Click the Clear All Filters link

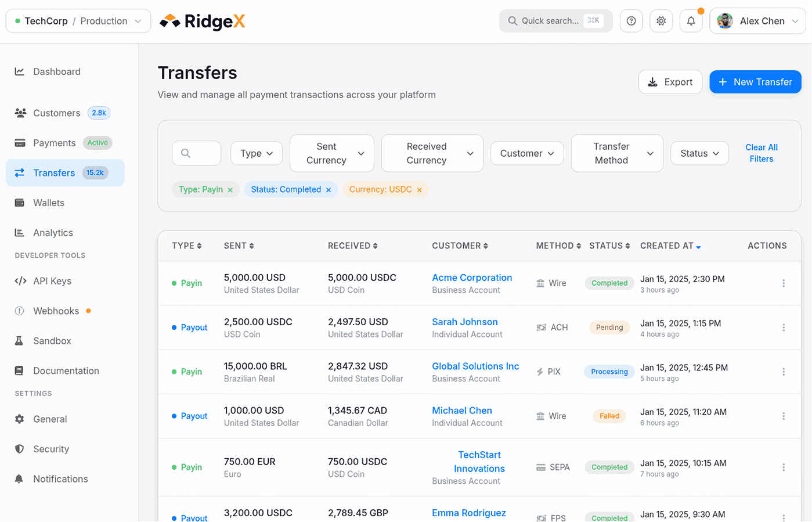click(x=761, y=153)
